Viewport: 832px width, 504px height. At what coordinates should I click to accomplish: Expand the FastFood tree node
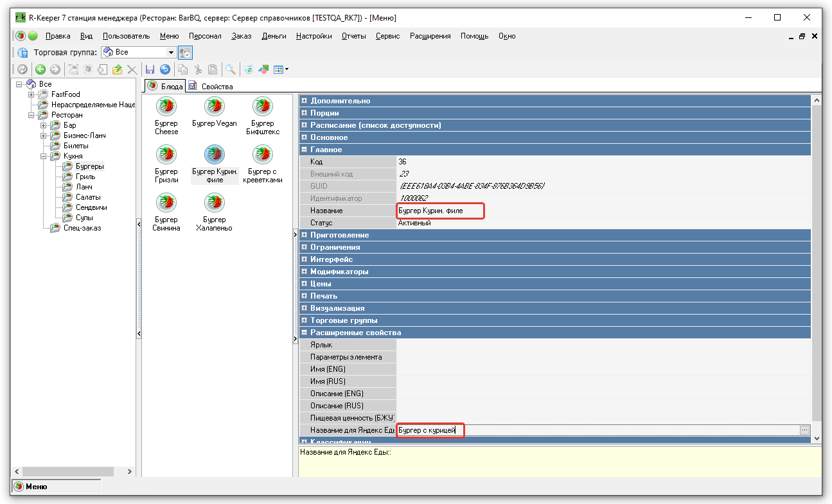coord(31,94)
